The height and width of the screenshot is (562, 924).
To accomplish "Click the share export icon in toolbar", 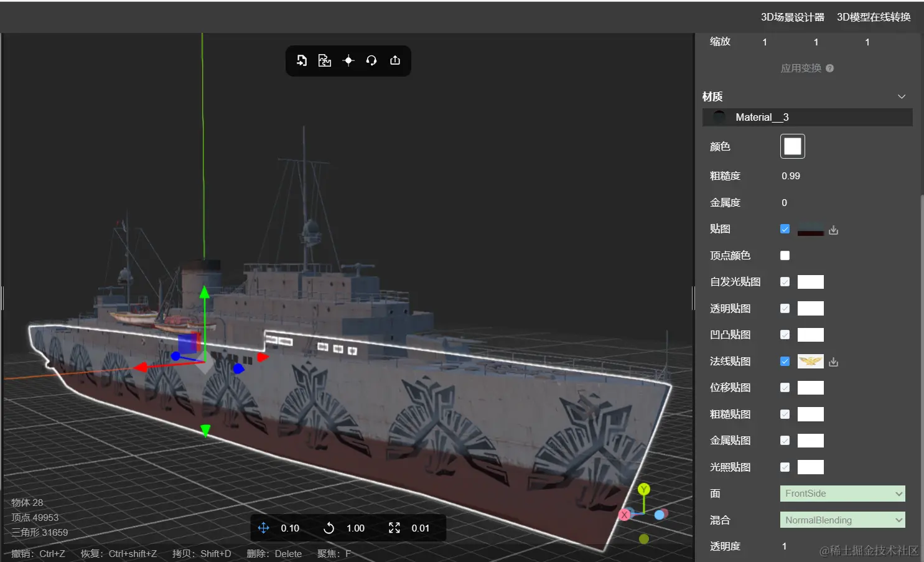I will click(x=395, y=60).
